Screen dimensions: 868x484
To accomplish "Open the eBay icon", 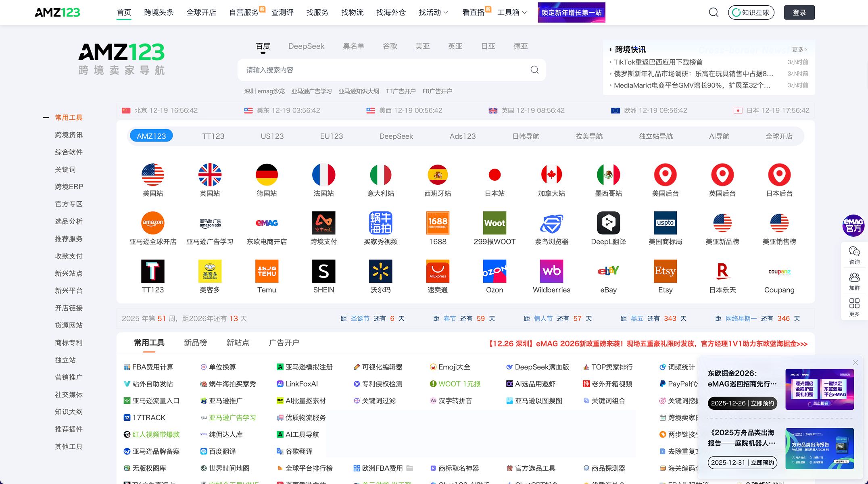I will pyautogui.click(x=608, y=271).
